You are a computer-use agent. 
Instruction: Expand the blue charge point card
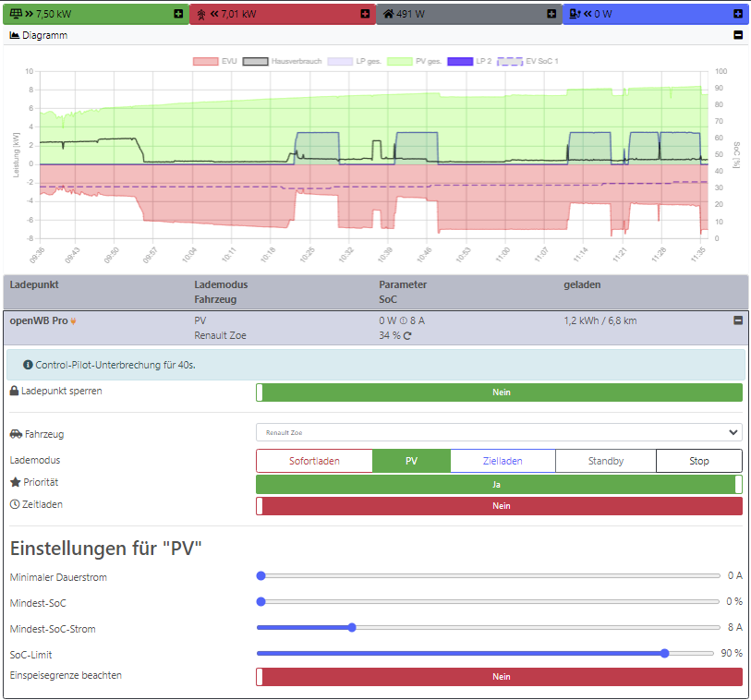coord(738,14)
